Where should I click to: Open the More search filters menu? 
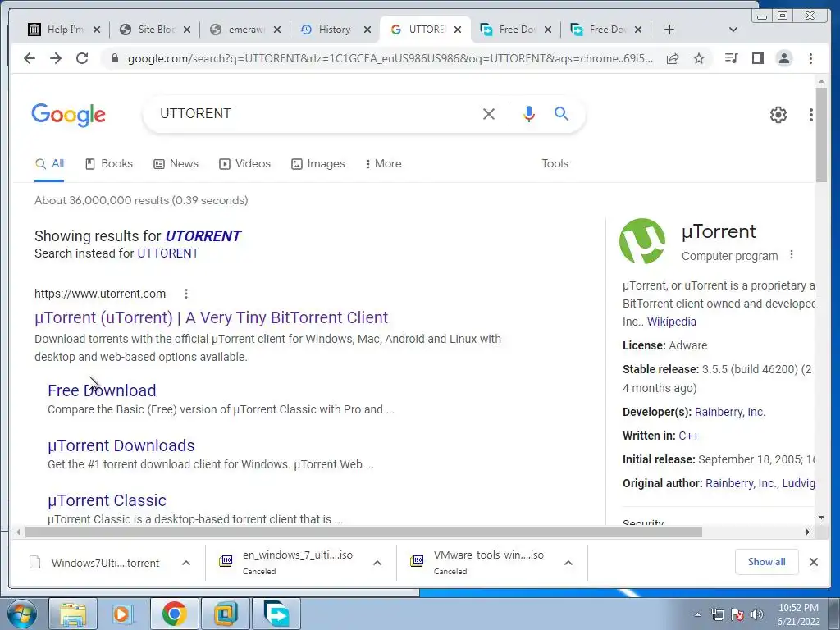383,163
